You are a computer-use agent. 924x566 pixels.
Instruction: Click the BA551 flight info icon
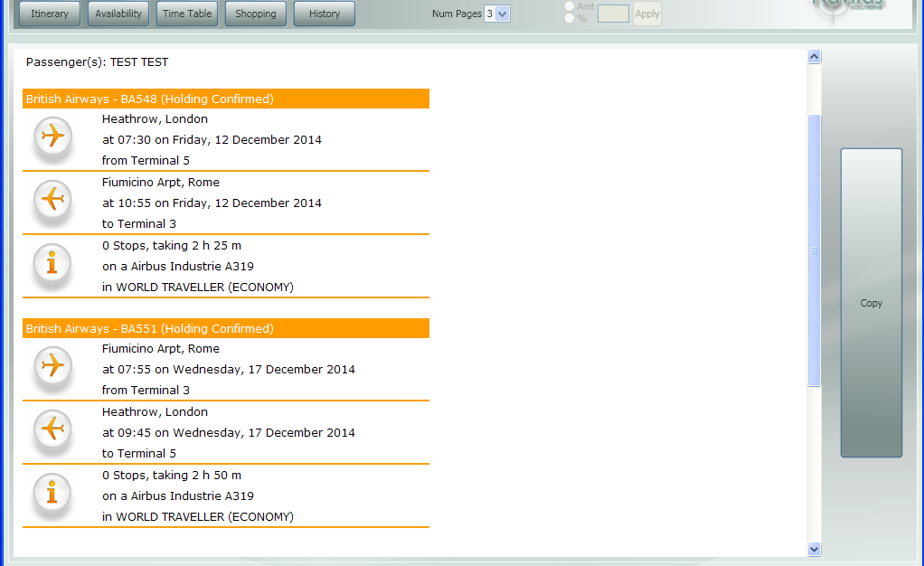tap(52, 492)
